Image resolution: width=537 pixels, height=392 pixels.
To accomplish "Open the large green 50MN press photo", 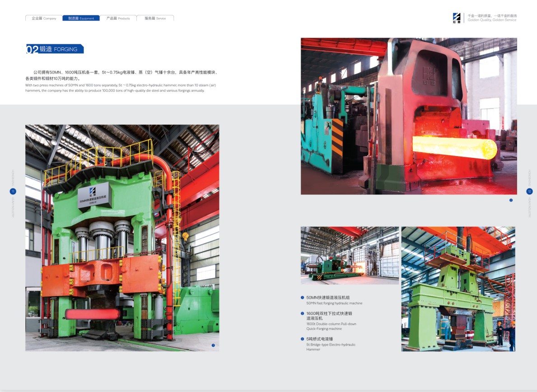I will [122, 238].
